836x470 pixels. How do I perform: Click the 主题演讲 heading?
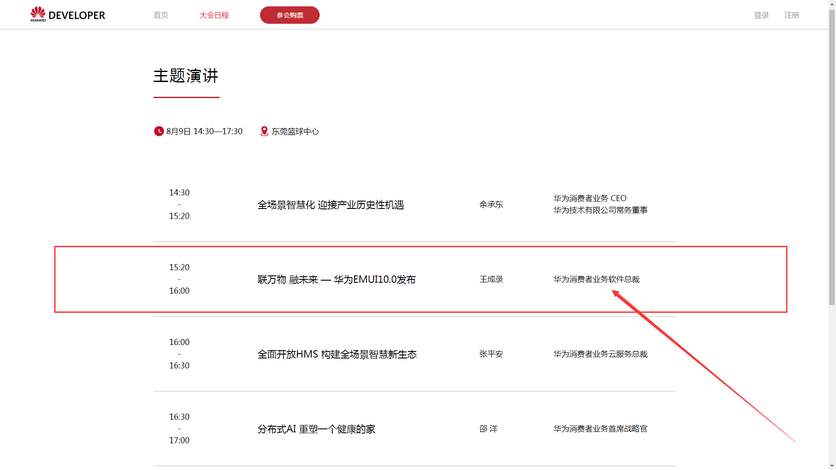pyautogui.click(x=185, y=76)
